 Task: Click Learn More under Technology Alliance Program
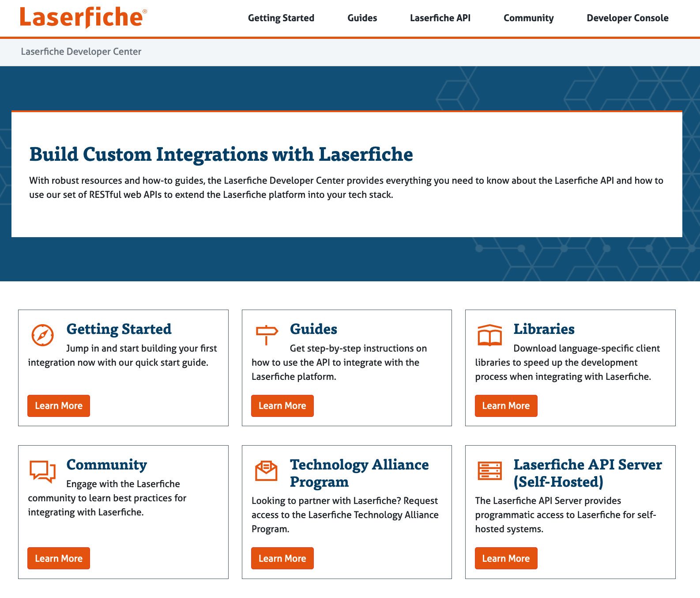pos(282,558)
